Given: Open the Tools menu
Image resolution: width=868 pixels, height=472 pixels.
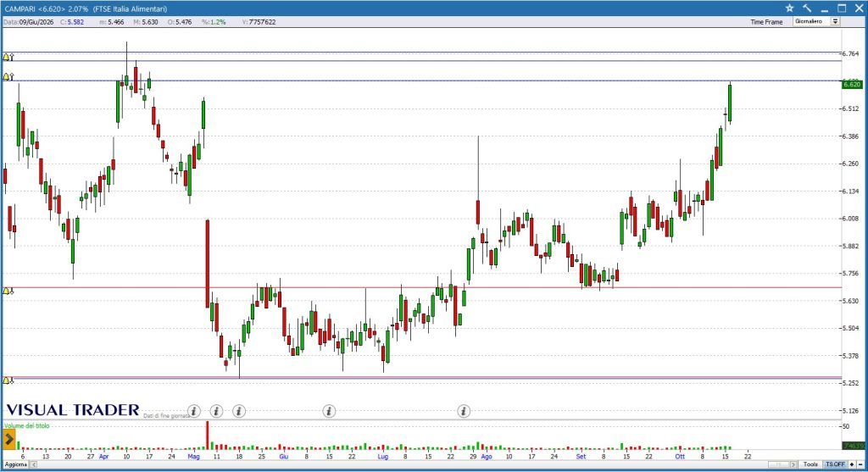Looking at the screenshot, I should pyautogui.click(x=810, y=464).
